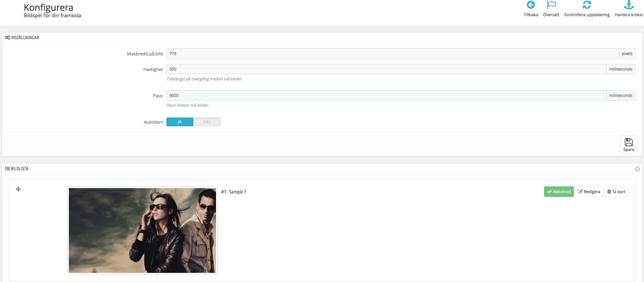Focus the Maxbredd på bild field

coord(392,53)
